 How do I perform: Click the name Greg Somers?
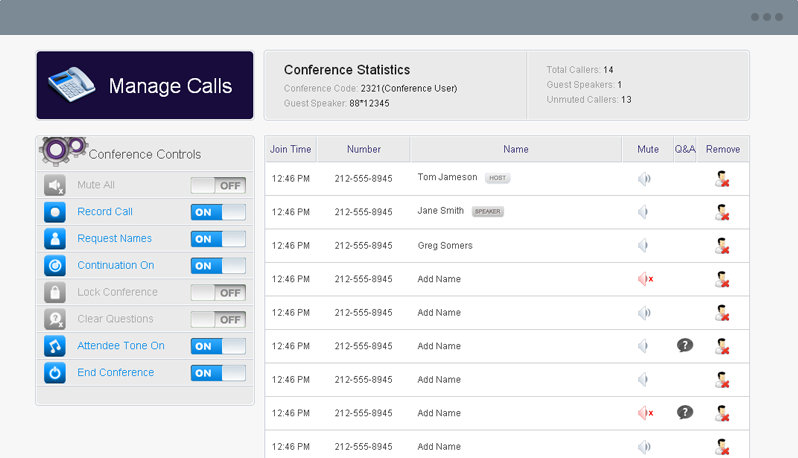tap(445, 246)
